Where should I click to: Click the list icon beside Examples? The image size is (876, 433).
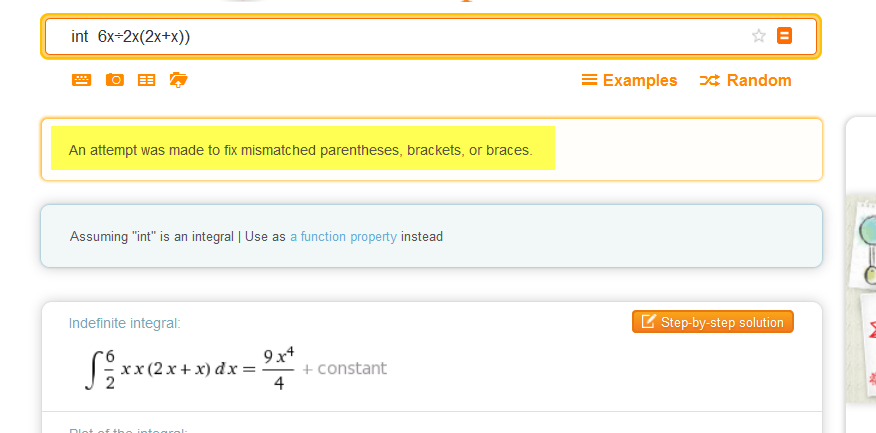point(589,80)
